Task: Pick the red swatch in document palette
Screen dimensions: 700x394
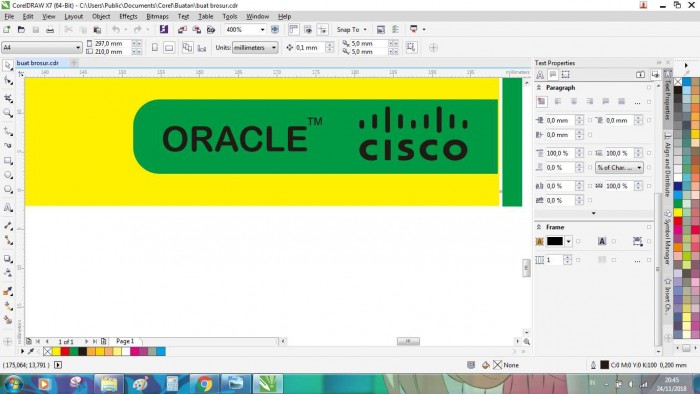Action: pos(65,352)
